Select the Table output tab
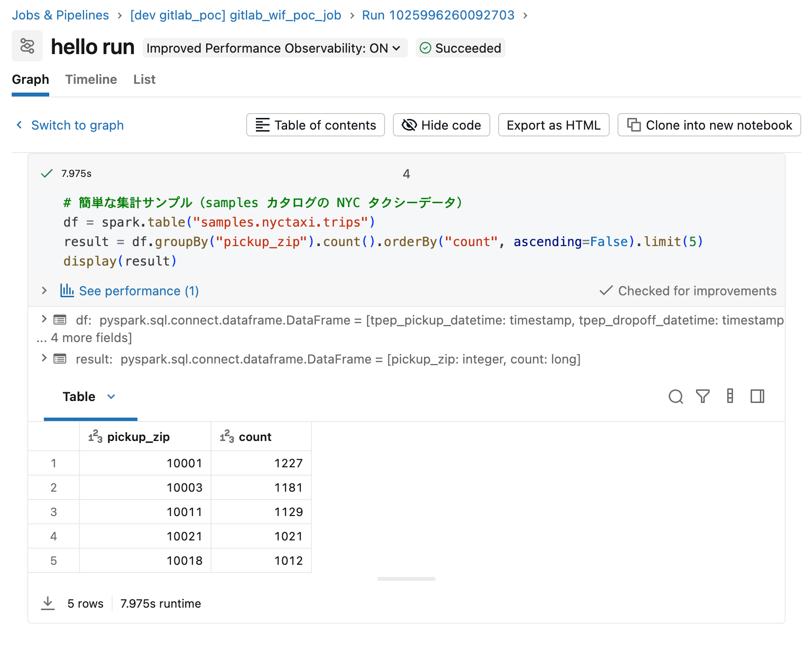 pyautogui.click(x=79, y=397)
